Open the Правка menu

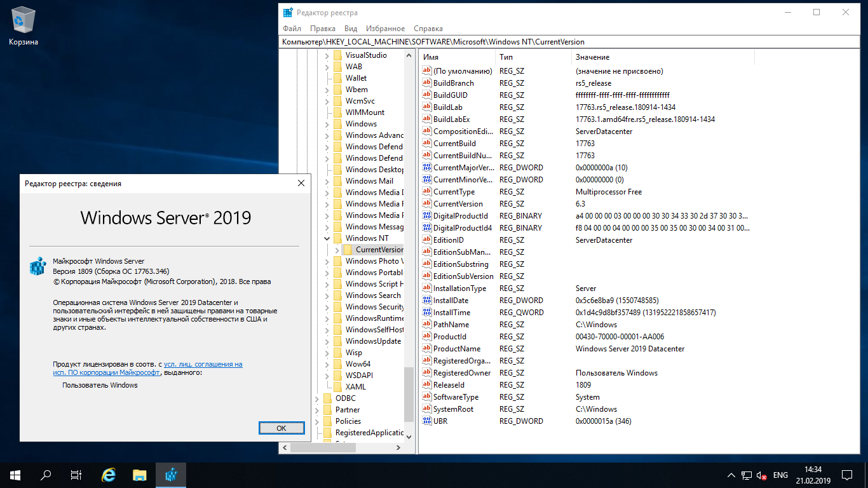pyautogui.click(x=323, y=29)
